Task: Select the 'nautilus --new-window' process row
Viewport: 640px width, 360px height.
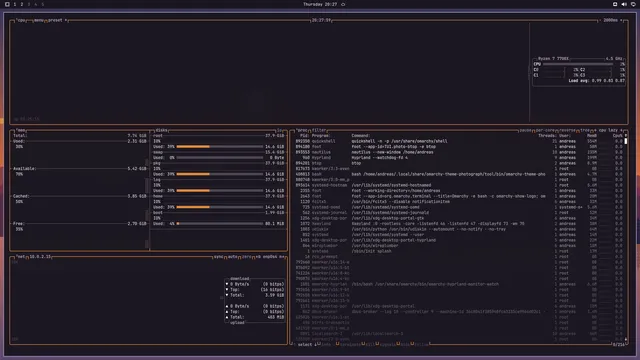Action: coord(459,152)
